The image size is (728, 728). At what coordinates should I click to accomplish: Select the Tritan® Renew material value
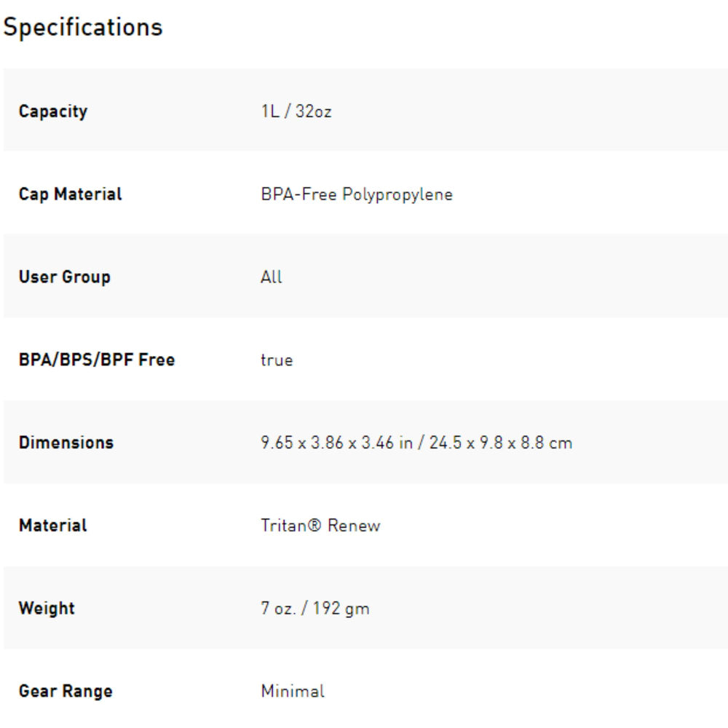[x=320, y=526]
